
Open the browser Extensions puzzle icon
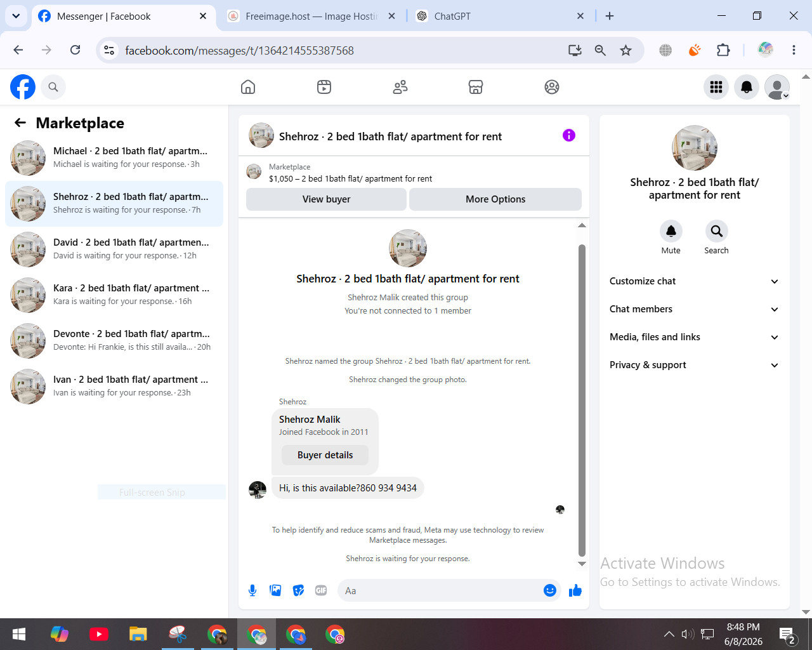point(723,50)
